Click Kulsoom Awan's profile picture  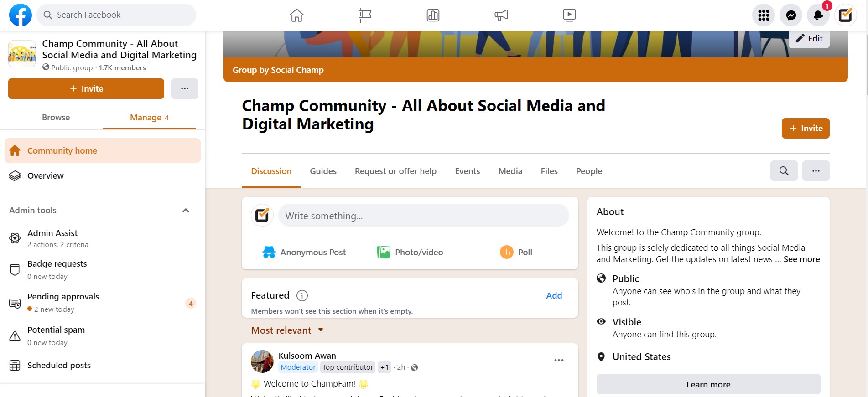pos(262,361)
